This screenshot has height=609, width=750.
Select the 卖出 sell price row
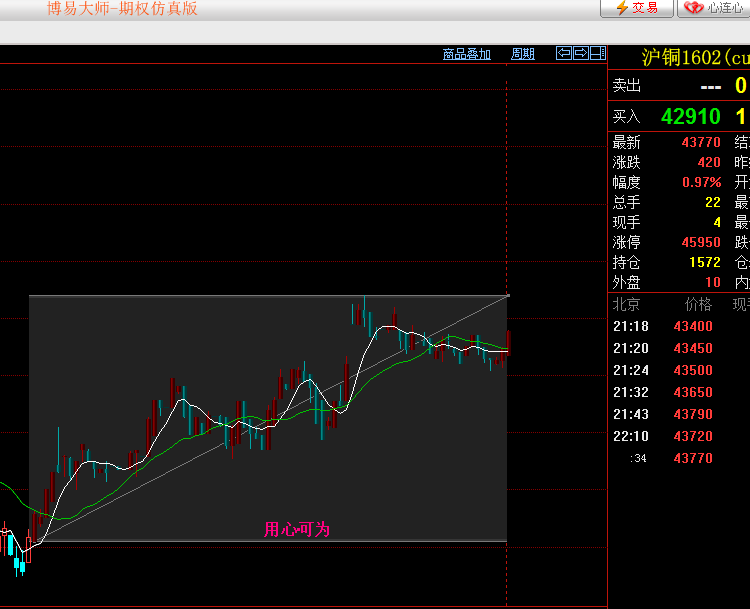679,86
